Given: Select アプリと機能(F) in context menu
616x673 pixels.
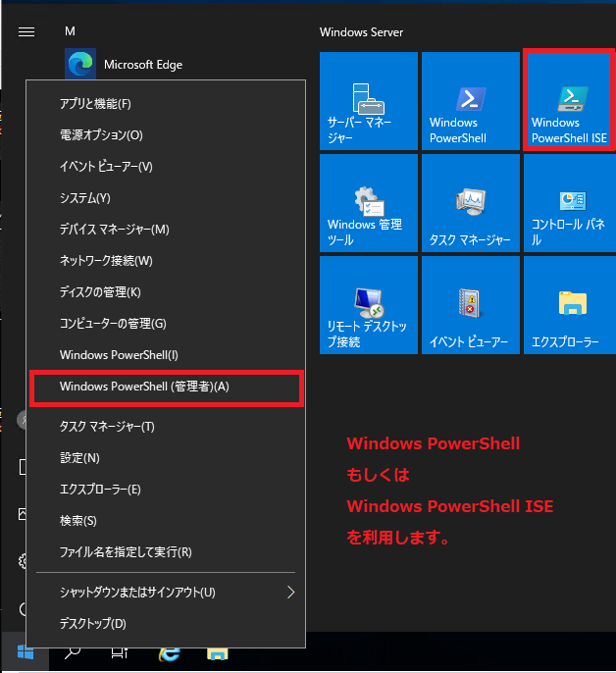Looking at the screenshot, I should coord(166,104).
